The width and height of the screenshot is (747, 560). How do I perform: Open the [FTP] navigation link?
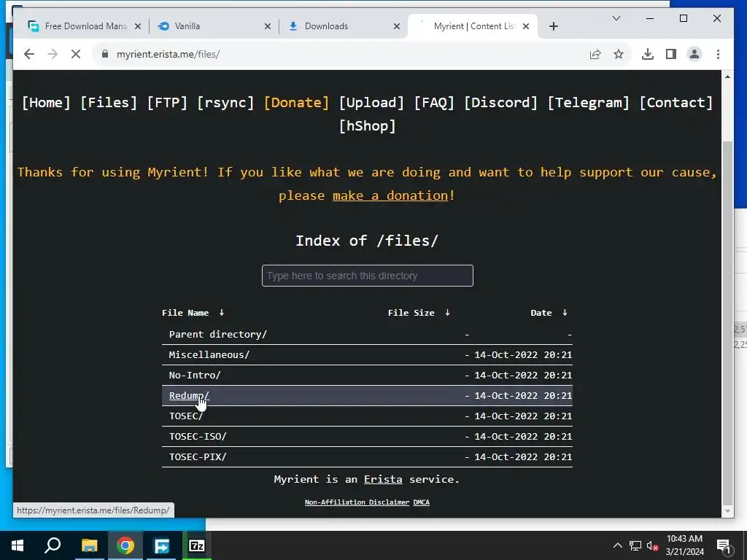[x=167, y=102]
